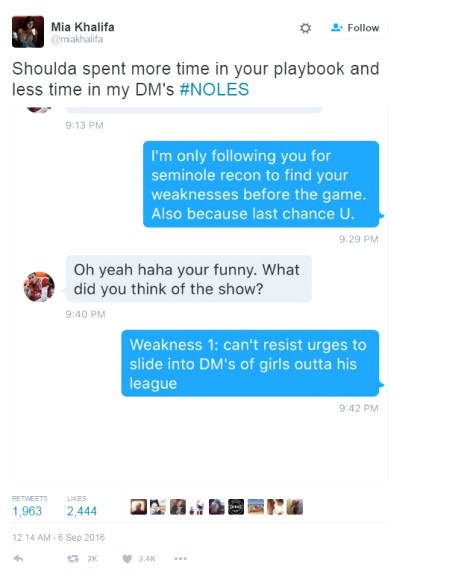Click the 'seminole recon' blue message bubble

(x=261, y=184)
